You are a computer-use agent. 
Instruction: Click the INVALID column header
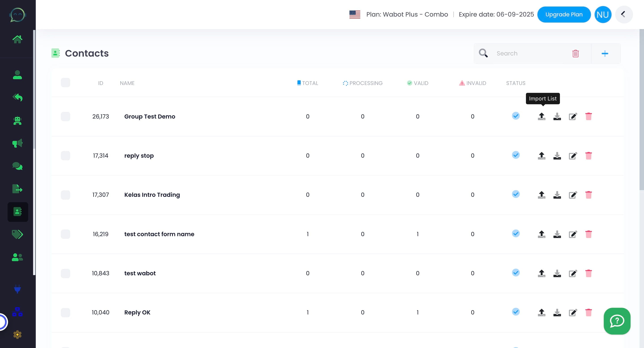tap(472, 83)
